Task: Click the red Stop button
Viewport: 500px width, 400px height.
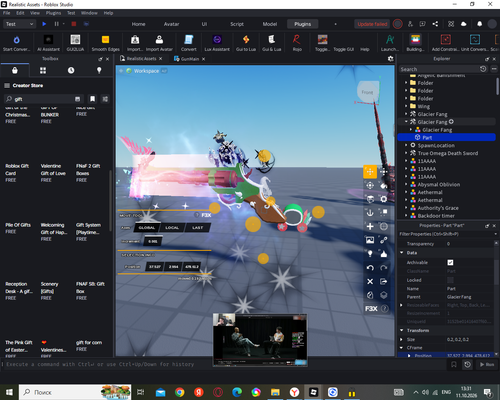Action: point(74,24)
